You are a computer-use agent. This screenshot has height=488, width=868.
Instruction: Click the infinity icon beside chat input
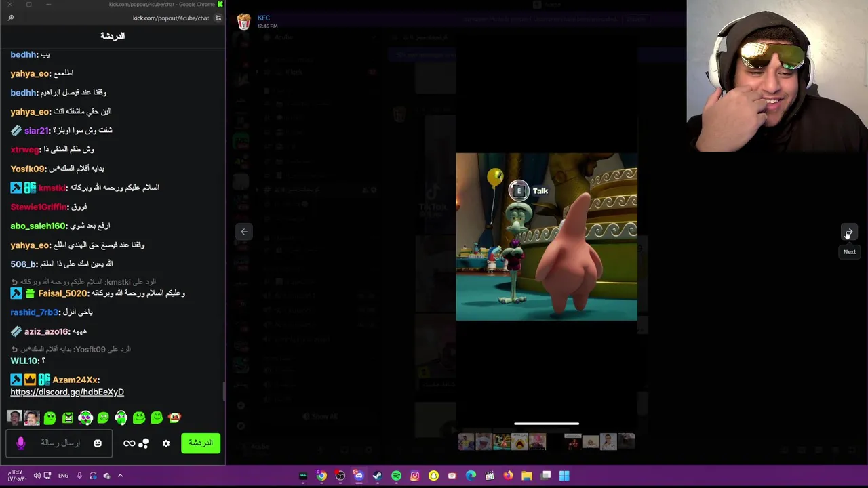pyautogui.click(x=129, y=443)
